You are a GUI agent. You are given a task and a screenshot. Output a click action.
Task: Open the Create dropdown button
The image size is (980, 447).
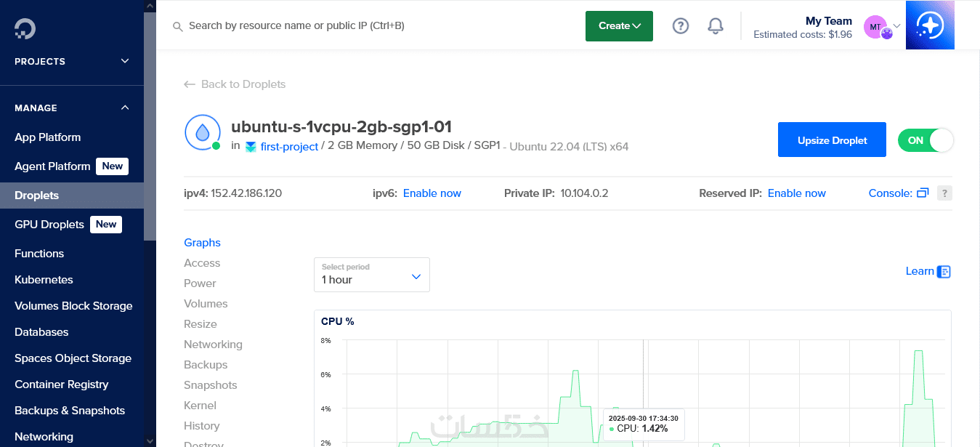coord(619,26)
